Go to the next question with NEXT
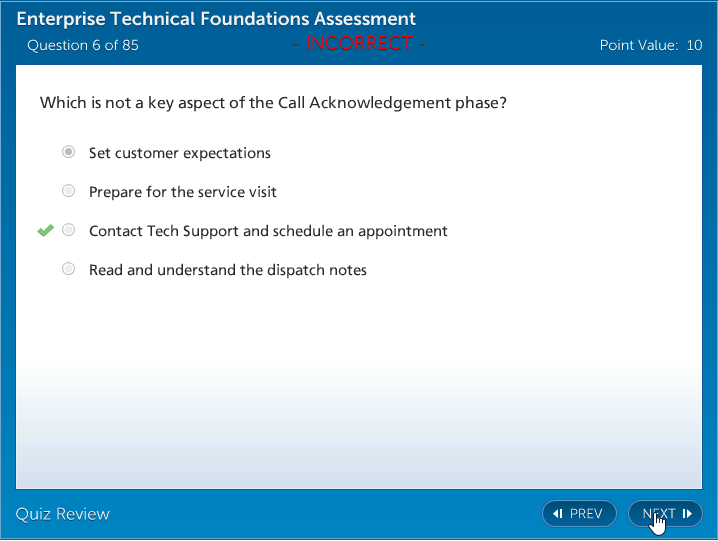 665,514
